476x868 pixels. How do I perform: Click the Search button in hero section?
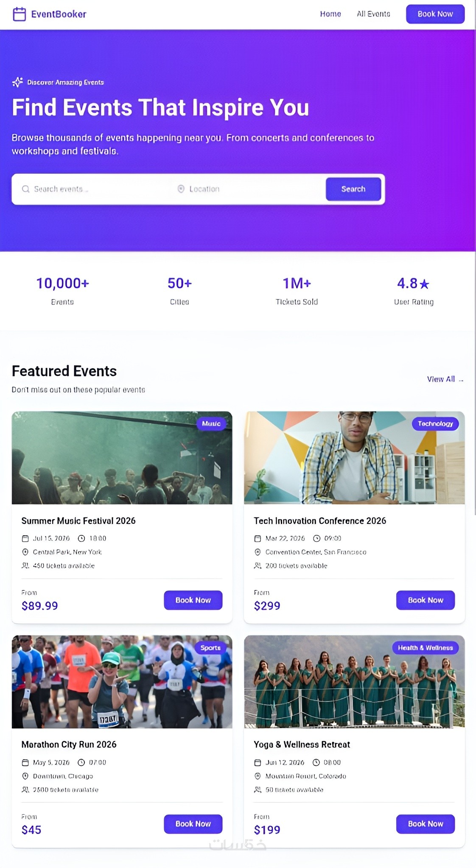pos(353,189)
